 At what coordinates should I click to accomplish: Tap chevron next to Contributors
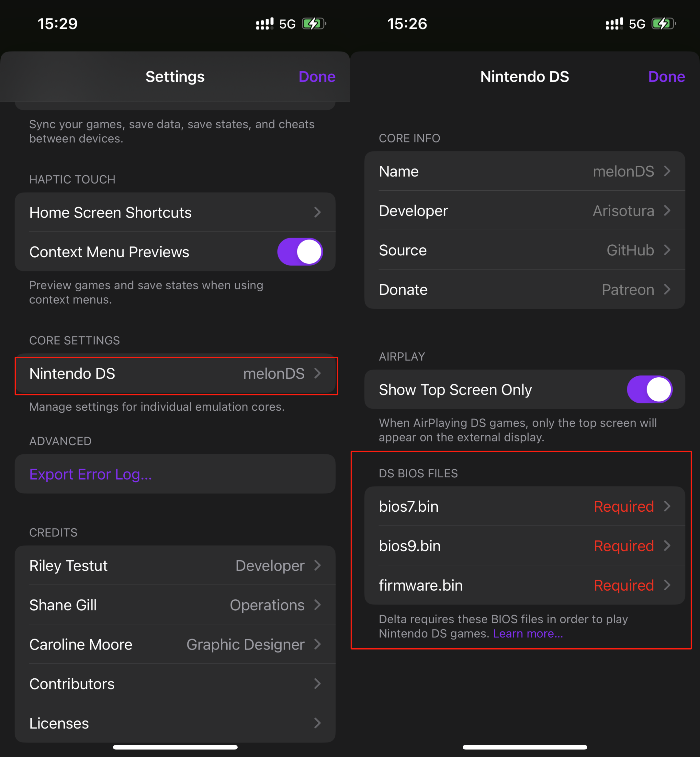pyautogui.click(x=317, y=684)
